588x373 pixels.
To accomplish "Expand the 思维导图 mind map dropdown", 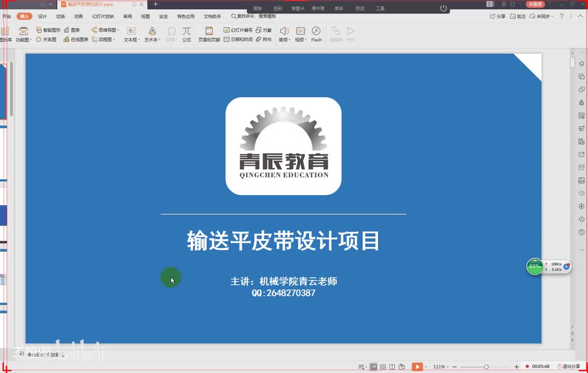I will [118, 30].
